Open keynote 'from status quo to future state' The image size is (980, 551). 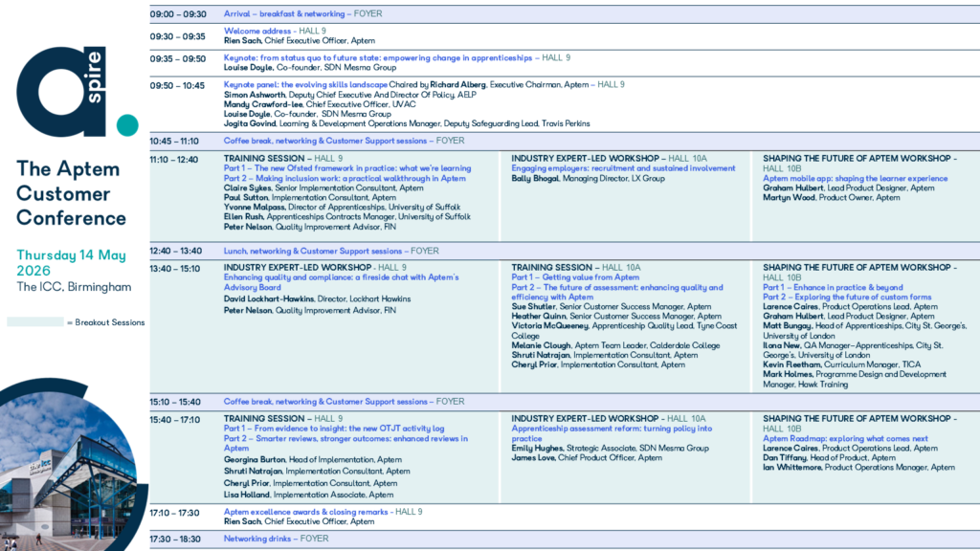tap(378, 57)
